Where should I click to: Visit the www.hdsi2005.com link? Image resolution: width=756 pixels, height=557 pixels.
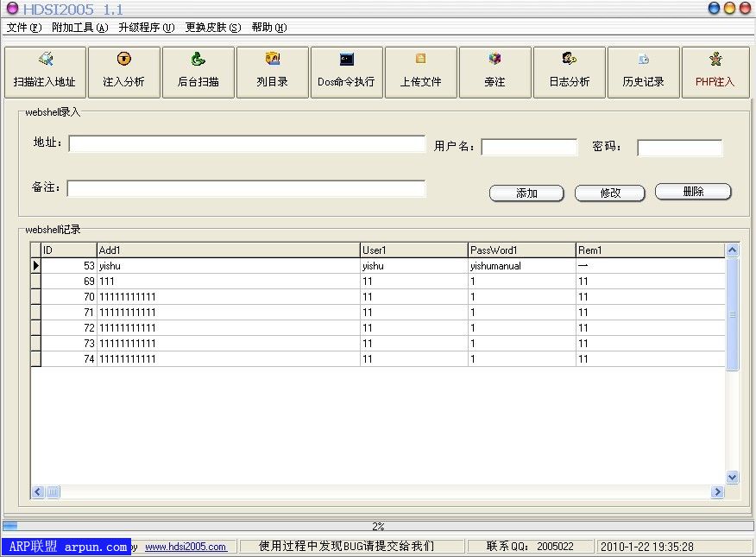tap(187, 546)
